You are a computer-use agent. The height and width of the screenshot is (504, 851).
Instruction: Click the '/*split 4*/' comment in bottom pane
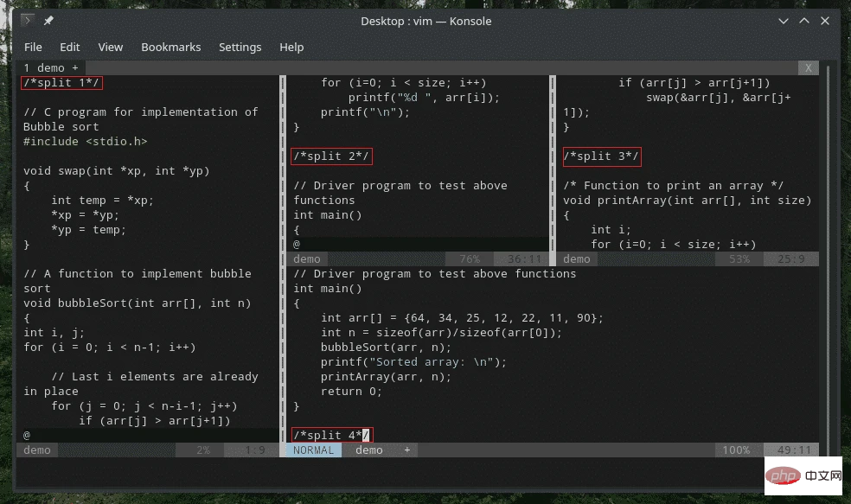tap(331, 435)
